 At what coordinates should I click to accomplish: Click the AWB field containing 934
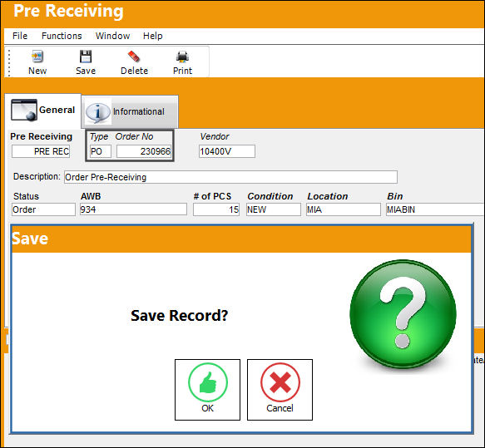(133, 209)
